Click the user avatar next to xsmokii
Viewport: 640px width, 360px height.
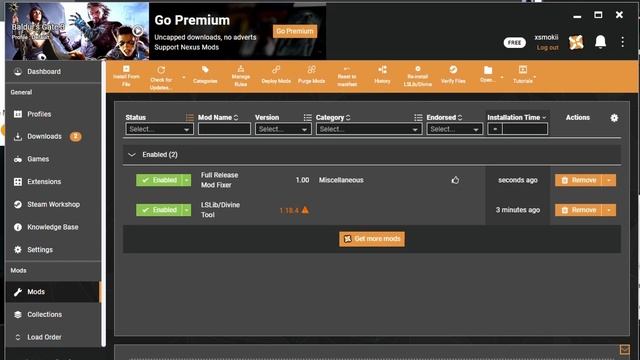point(576,42)
